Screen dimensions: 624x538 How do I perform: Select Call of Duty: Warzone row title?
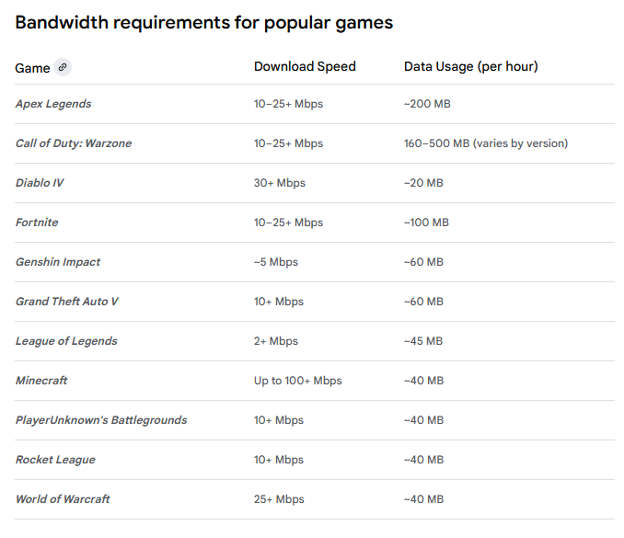pos(73,143)
